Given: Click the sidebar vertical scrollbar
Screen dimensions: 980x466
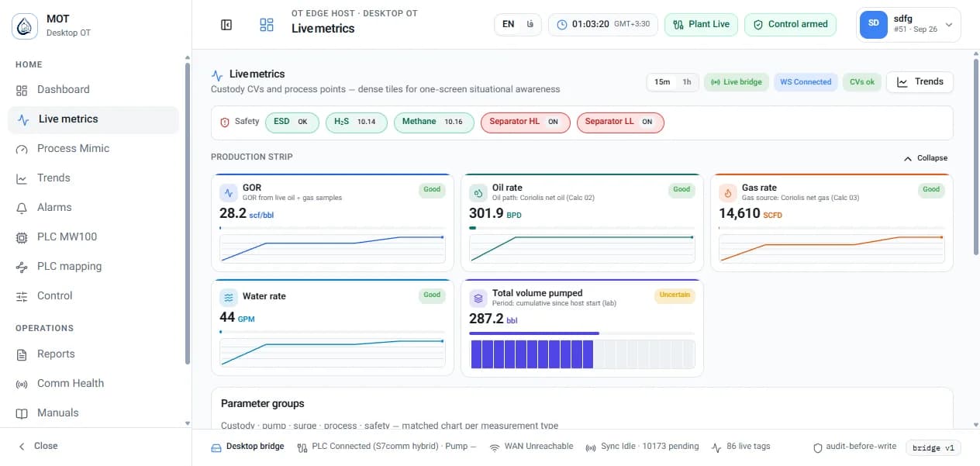Looking at the screenshot, I should coord(187,213).
